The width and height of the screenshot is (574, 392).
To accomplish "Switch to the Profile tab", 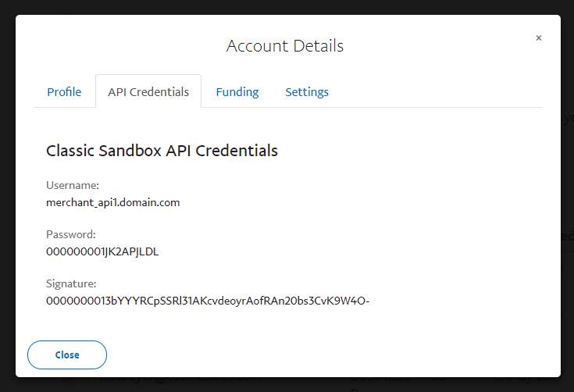I will point(64,92).
